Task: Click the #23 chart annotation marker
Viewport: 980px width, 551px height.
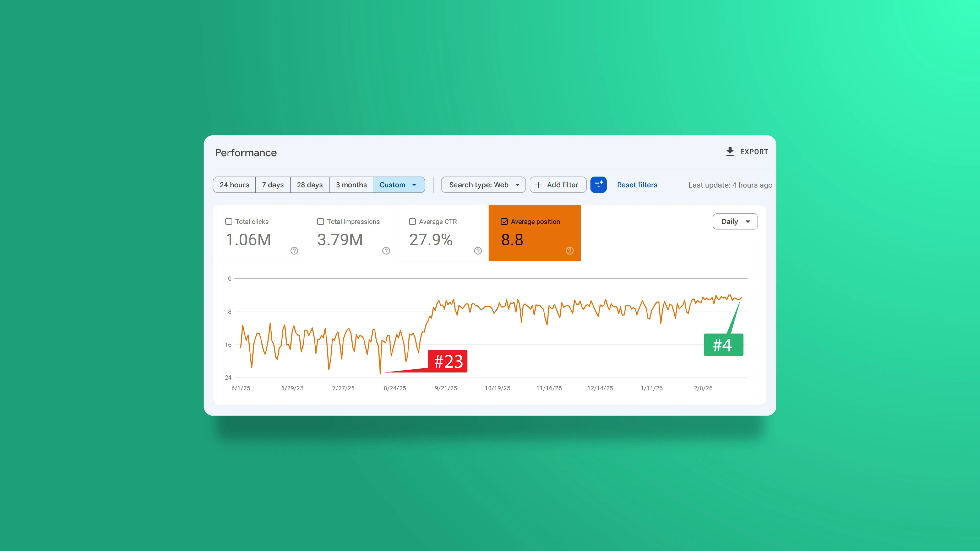Action: 448,361
